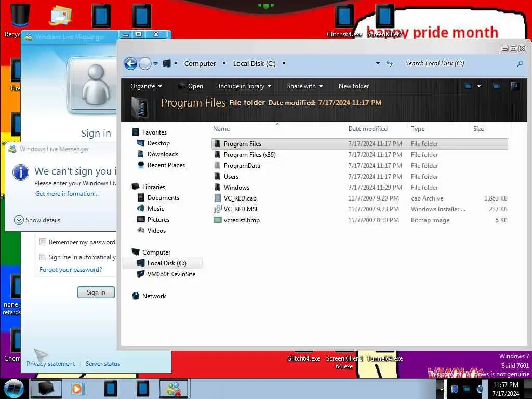Viewport: 532px width, 399px height.
Task: Open the Windows Start orb
Action: click(14, 389)
